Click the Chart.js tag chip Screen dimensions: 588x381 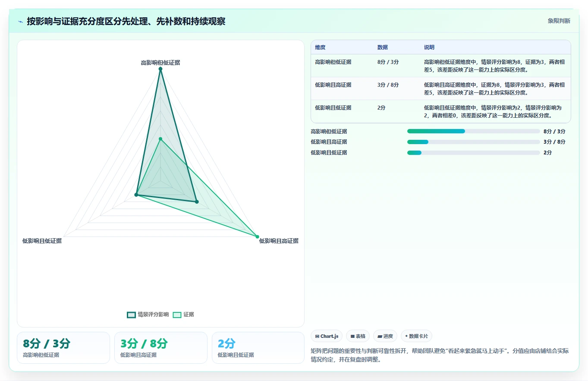click(x=327, y=336)
